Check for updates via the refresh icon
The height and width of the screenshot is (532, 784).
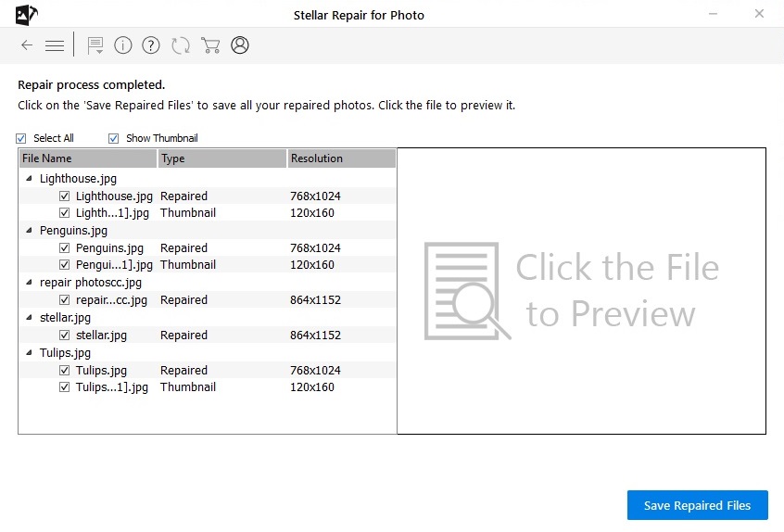(x=181, y=45)
